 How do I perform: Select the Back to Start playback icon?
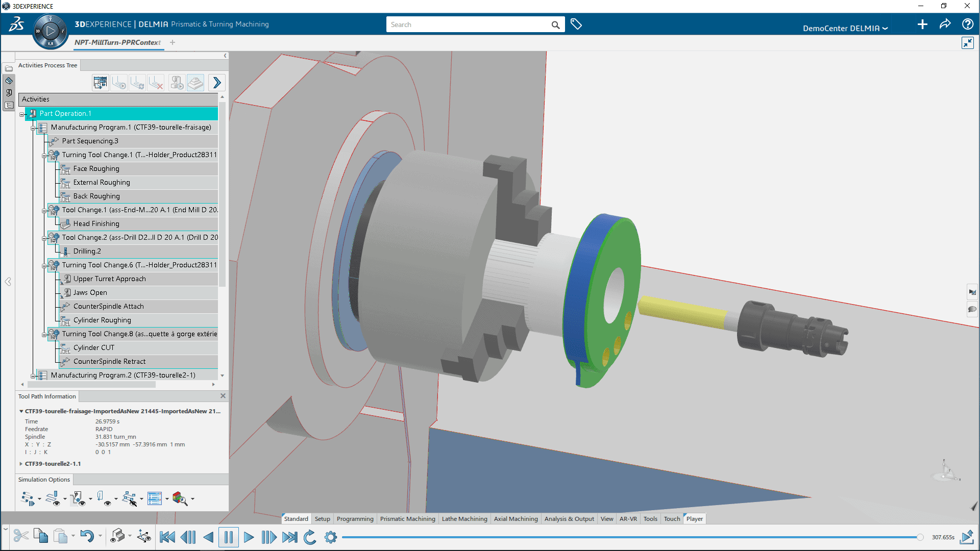[167, 536]
